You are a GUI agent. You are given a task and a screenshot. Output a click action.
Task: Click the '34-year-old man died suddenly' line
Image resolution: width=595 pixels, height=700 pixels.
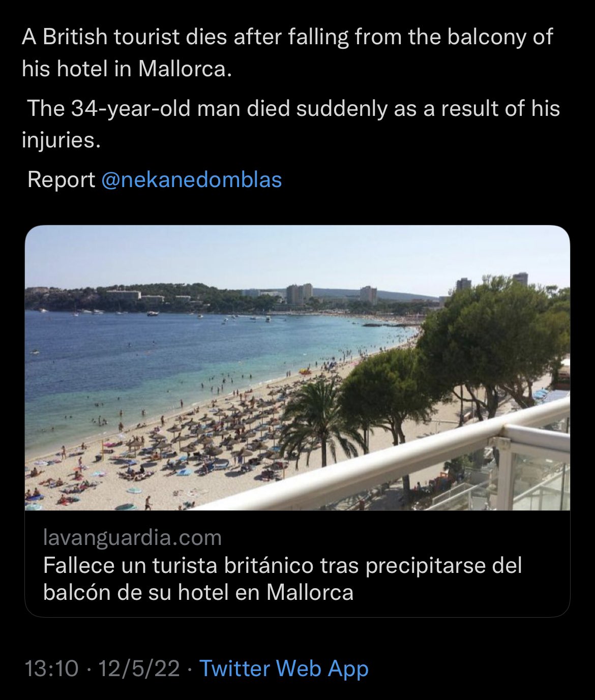(293, 108)
